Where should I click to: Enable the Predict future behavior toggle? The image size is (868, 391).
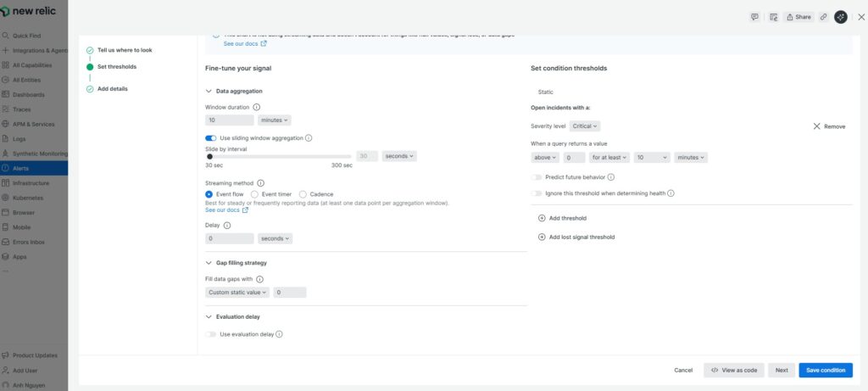537,177
